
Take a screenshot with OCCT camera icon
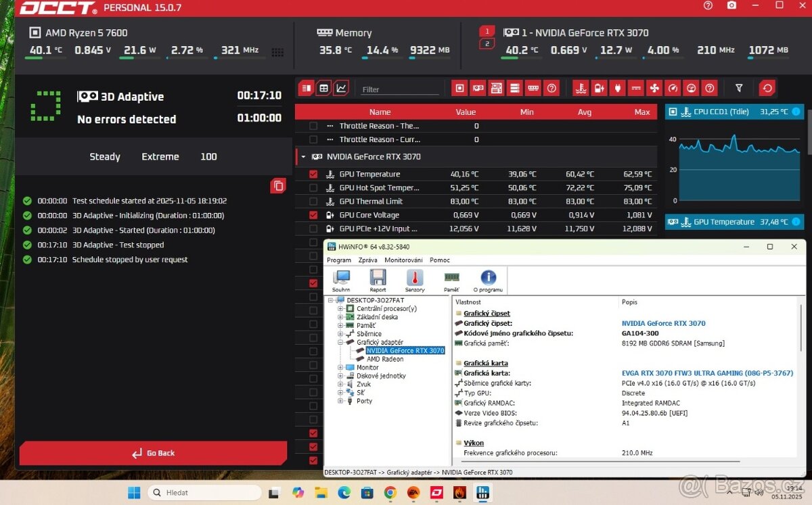click(731, 6)
